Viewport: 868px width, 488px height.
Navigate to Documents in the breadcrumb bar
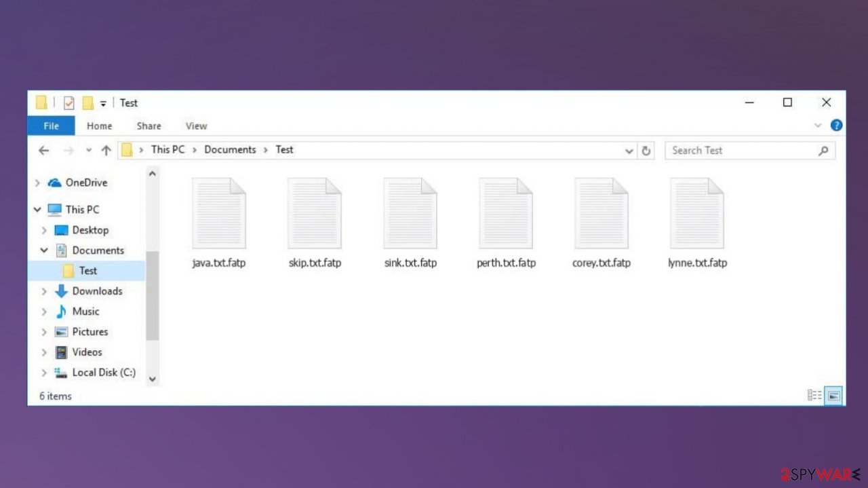point(230,149)
